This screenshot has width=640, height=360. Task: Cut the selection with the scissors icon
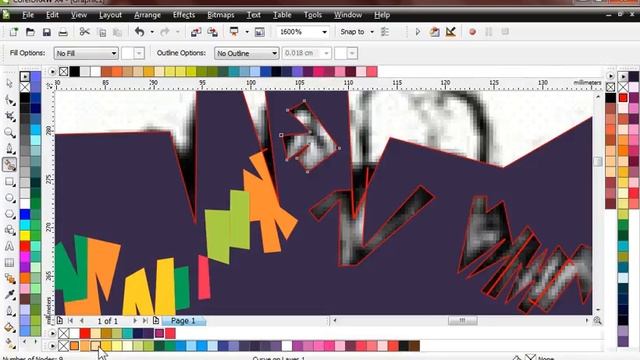click(x=84, y=32)
